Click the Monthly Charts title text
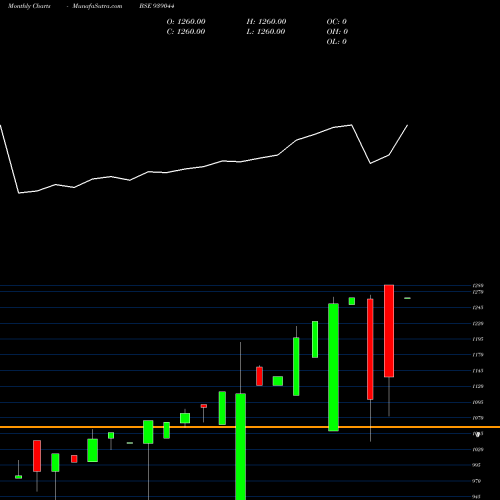Viewport: 500px width, 500px height. click(29, 6)
